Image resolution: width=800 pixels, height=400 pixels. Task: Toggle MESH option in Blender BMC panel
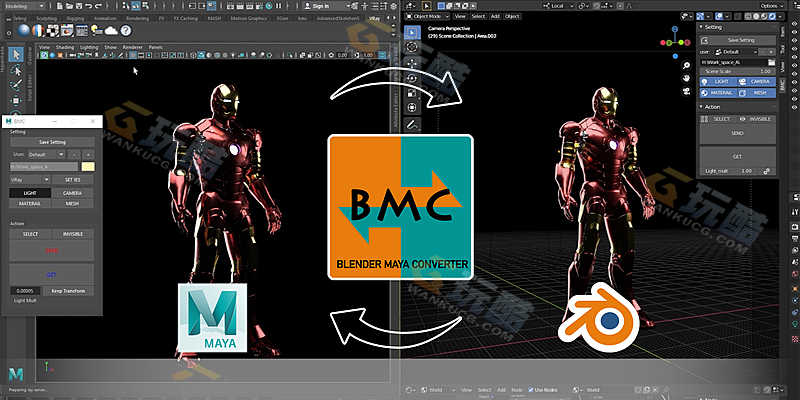pos(757,93)
